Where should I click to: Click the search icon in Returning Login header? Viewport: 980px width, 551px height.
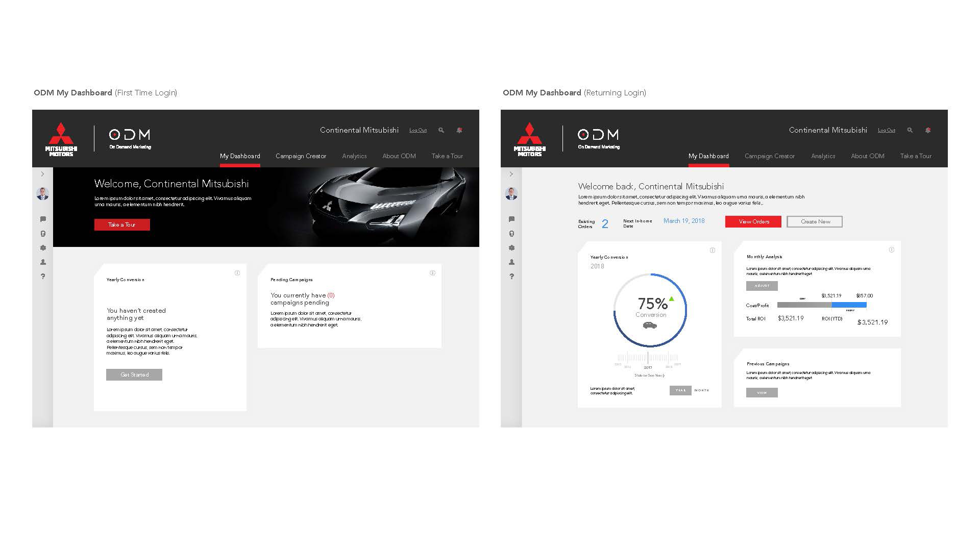[x=910, y=130]
